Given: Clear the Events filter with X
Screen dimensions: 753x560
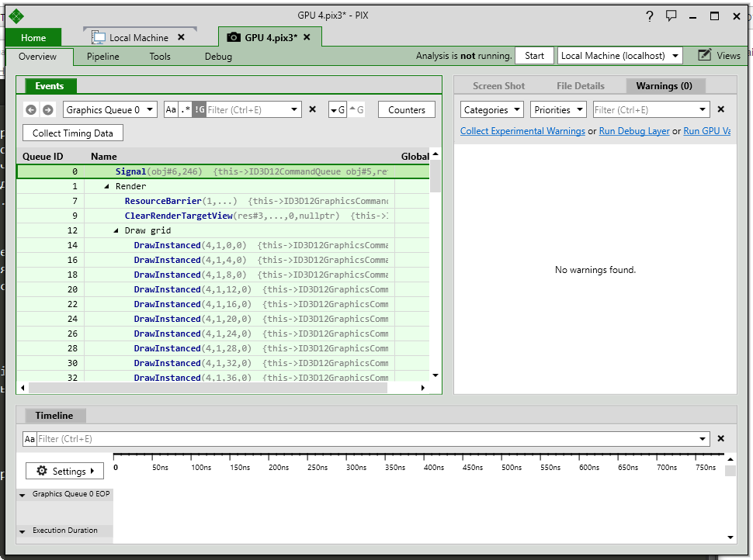Looking at the screenshot, I should [x=313, y=109].
